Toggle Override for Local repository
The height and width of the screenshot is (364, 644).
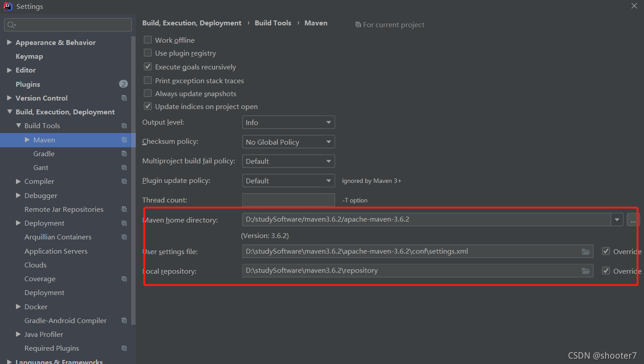[x=606, y=271]
